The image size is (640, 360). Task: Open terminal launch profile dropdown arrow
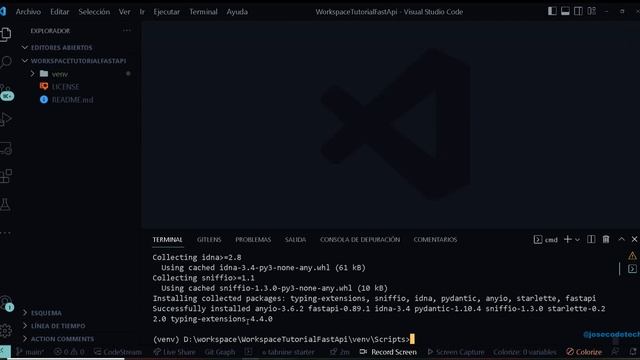tap(577, 240)
